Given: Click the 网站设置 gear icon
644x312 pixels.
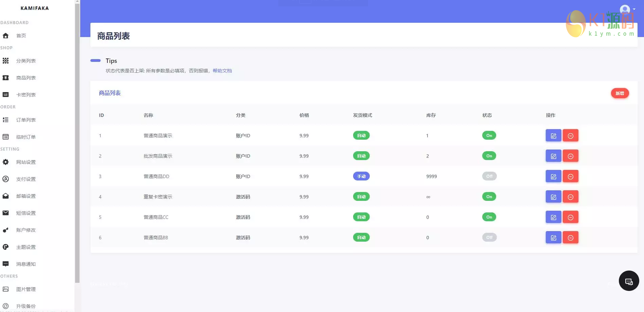Looking at the screenshot, I should (5, 162).
